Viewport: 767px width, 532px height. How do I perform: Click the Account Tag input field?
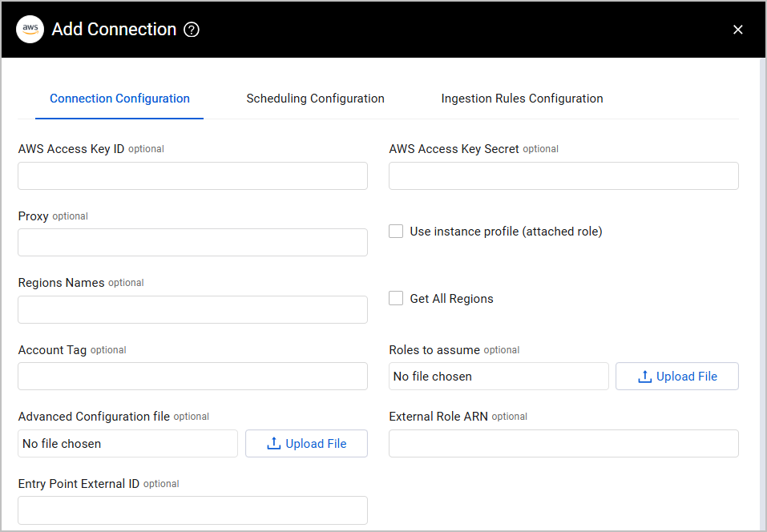tap(192, 377)
